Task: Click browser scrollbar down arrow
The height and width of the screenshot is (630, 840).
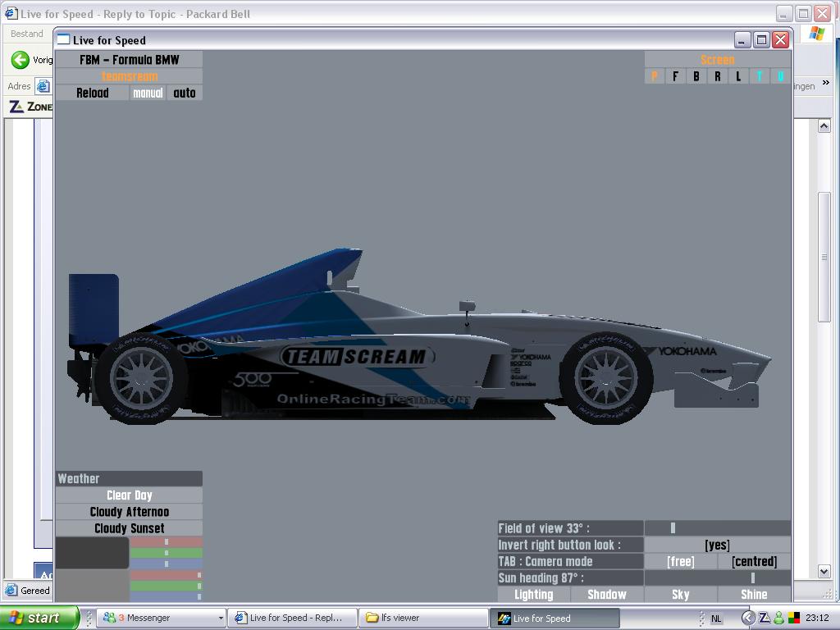Action: coord(824,572)
